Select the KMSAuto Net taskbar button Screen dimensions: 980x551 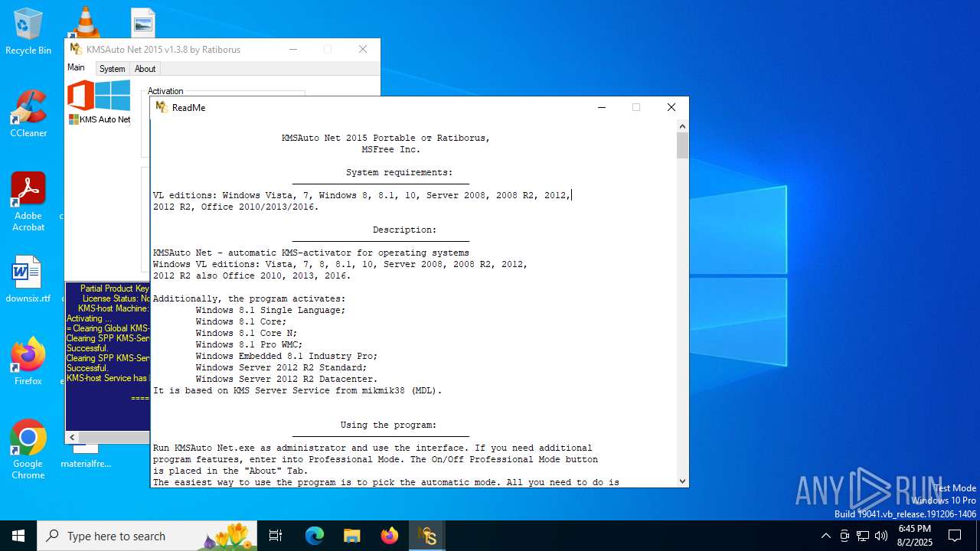point(427,536)
